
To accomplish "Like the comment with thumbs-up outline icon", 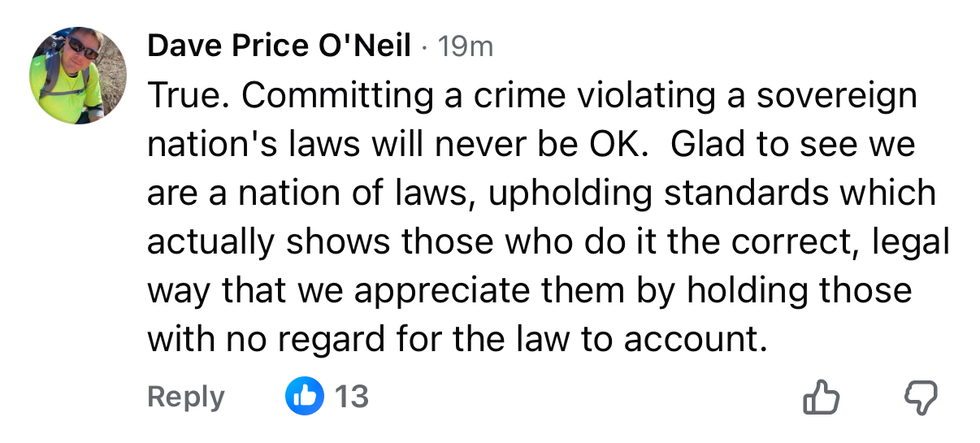I will [819, 397].
